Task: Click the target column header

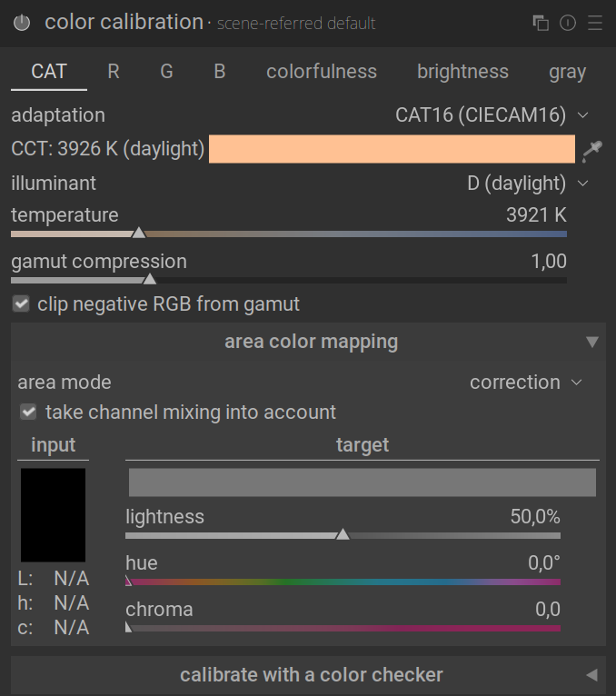Action: point(363,445)
